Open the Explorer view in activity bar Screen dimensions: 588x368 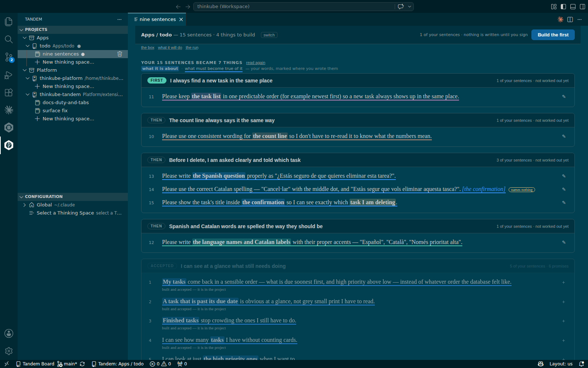9,22
